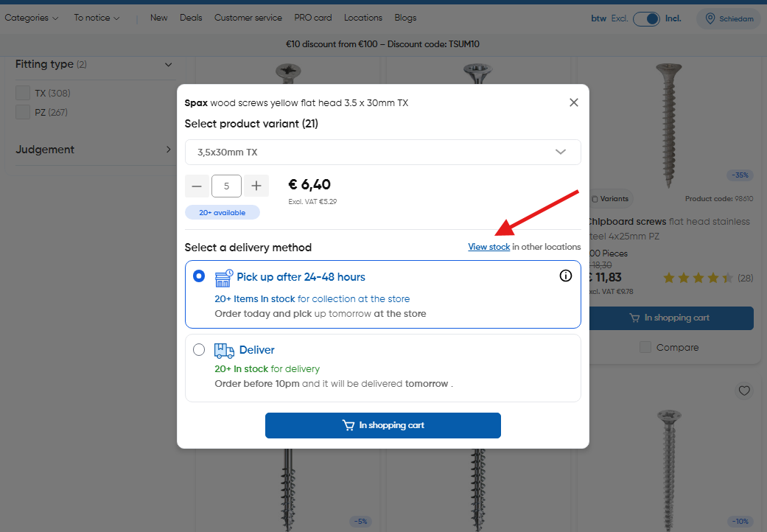Click the store pickup icon

pyautogui.click(x=224, y=278)
